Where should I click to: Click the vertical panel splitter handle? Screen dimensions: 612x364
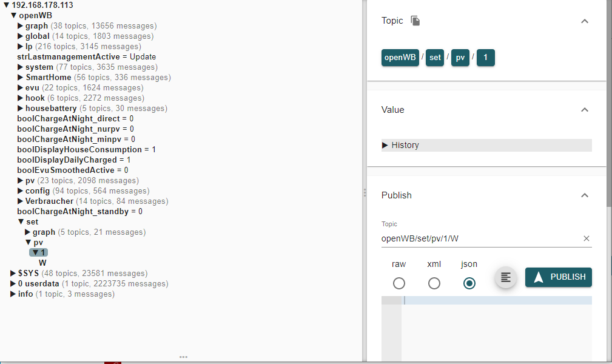coord(365,192)
